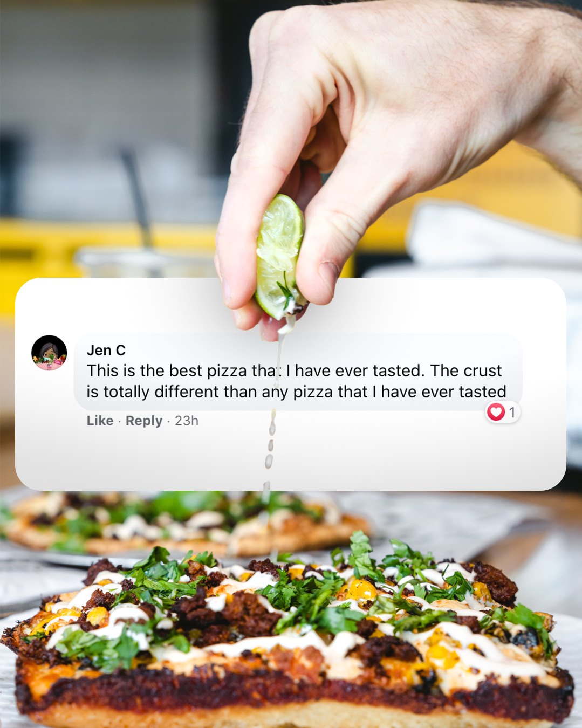Select the comment text about best pizza
Viewport: 582px width, 728px height.
coord(297,381)
